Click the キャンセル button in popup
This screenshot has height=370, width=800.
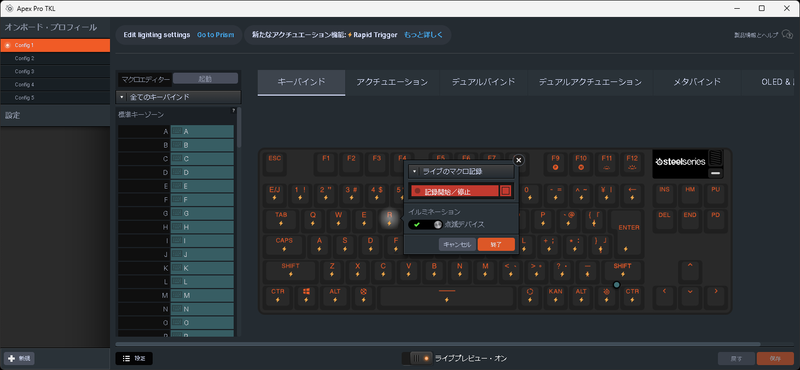[x=457, y=244]
